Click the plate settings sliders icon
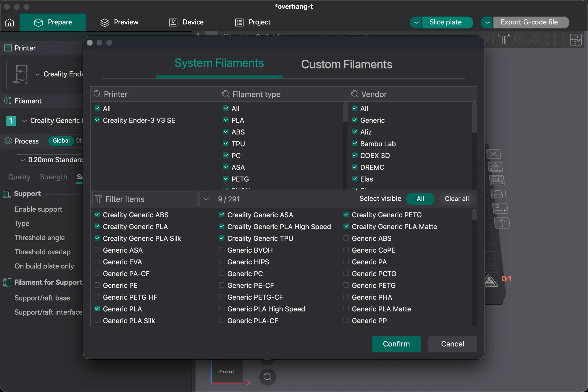Image resolution: width=588 pixels, height=392 pixels. (x=500, y=208)
